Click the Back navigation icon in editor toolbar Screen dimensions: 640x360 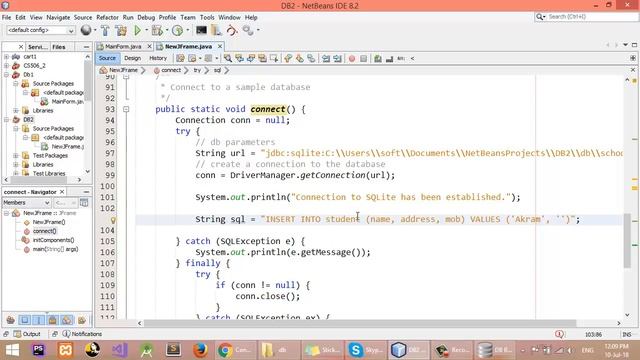[192, 58]
